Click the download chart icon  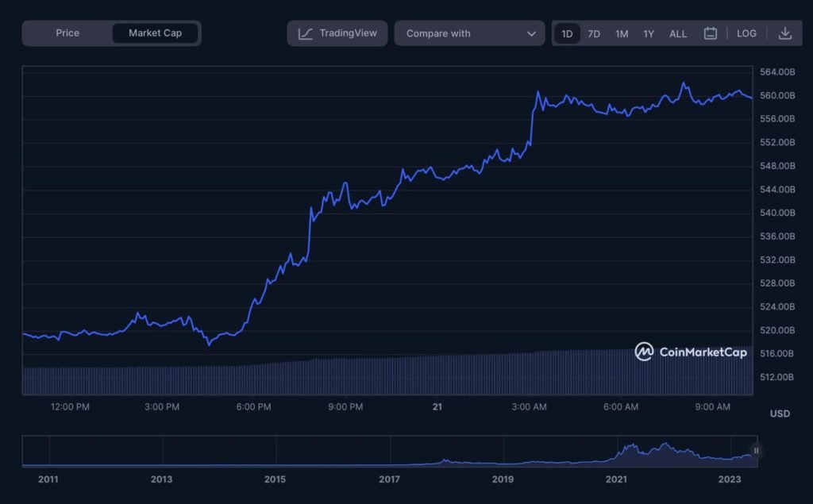[x=785, y=33]
